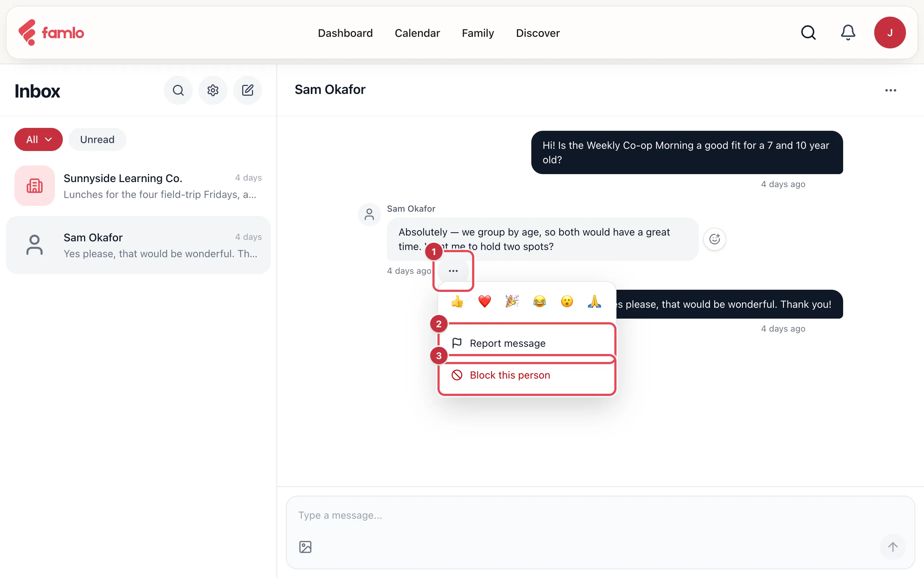
Task: Choose Block this person
Action: (x=527, y=375)
